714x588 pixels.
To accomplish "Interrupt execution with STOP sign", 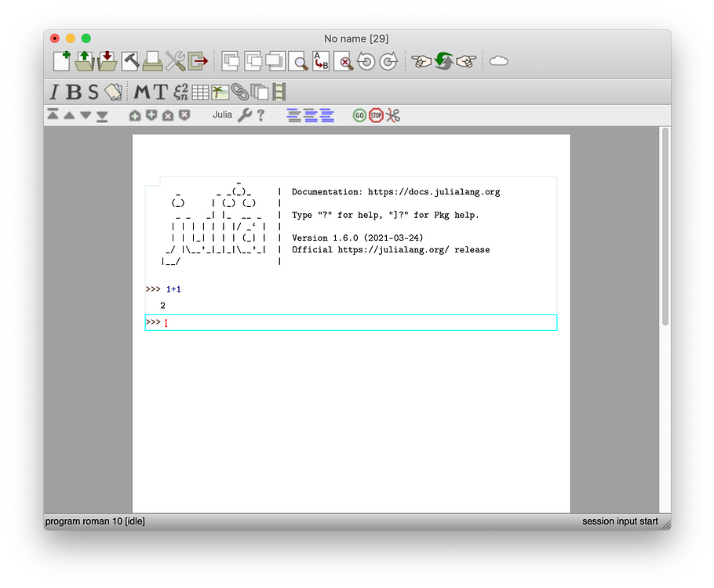I will pos(376,115).
